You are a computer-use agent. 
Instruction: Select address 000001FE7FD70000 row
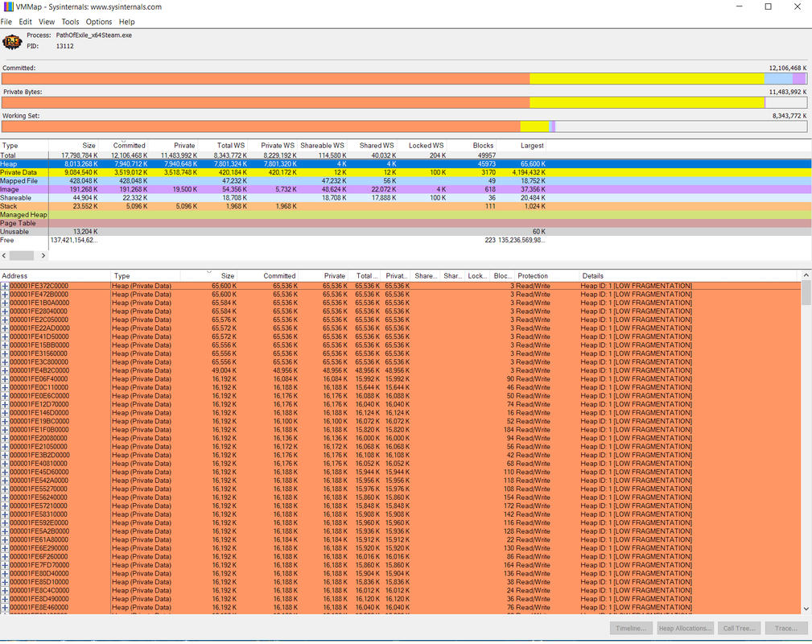coord(400,565)
